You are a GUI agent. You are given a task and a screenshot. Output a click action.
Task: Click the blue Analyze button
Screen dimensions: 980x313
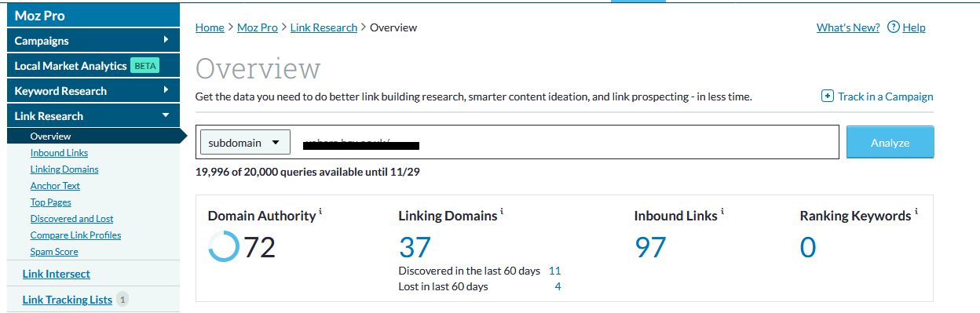[890, 143]
